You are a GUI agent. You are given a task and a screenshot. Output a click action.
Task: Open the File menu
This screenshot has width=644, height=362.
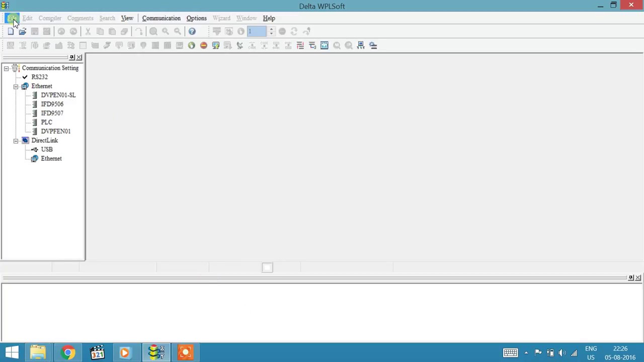[x=12, y=18]
